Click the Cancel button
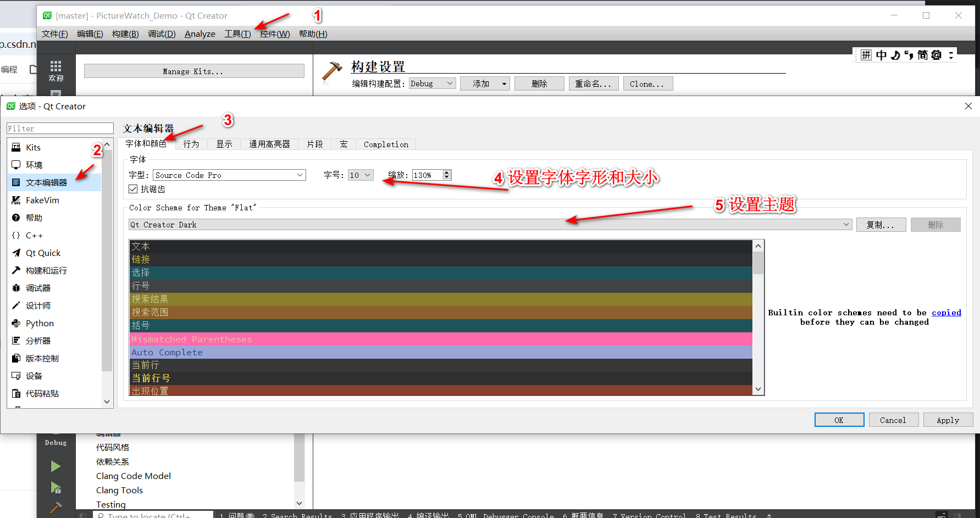Viewport: 980px width, 518px height. [893, 420]
